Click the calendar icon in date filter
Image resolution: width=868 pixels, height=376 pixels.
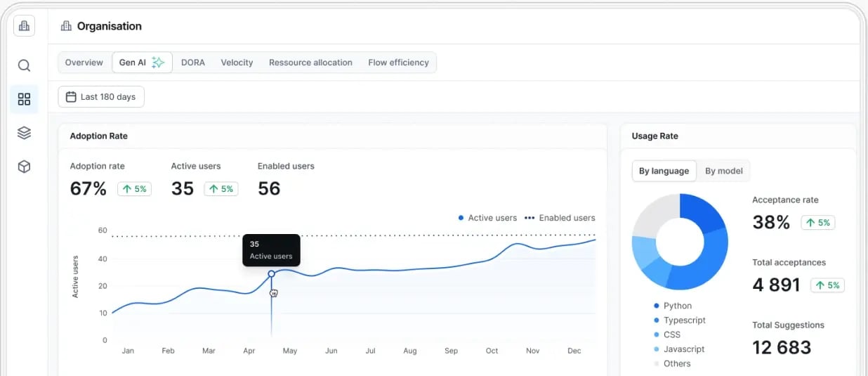tap(71, 97)
